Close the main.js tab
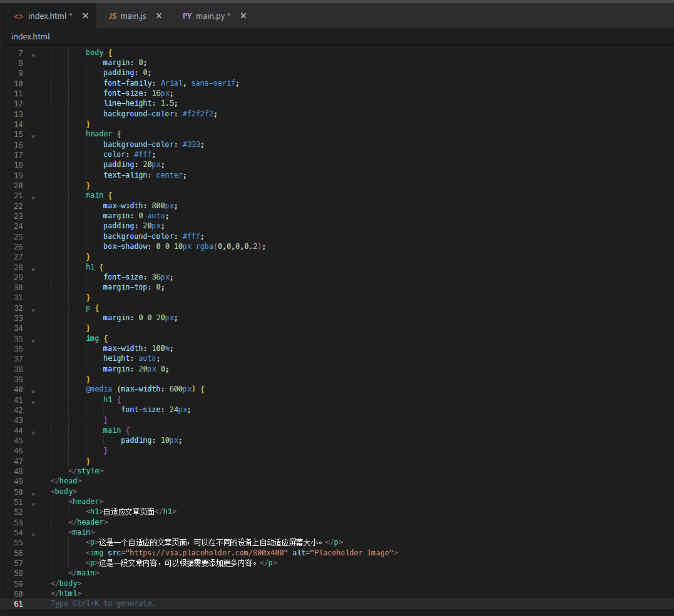The height and width of the screenshot is (616, 674). click(159, 16)
